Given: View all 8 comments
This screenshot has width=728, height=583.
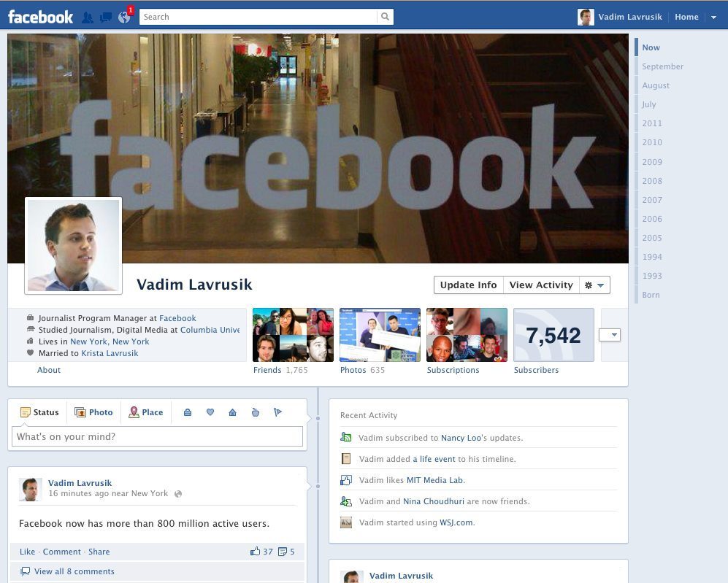Looking at the screenshot, I should pyautogui.click(x=74, y=571).
